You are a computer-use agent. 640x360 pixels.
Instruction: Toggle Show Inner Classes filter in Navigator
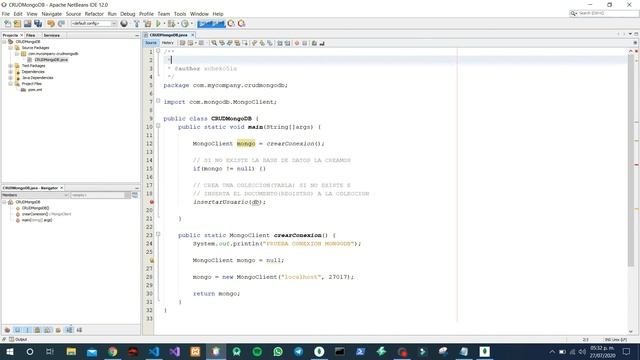click(x=47, y=330)
